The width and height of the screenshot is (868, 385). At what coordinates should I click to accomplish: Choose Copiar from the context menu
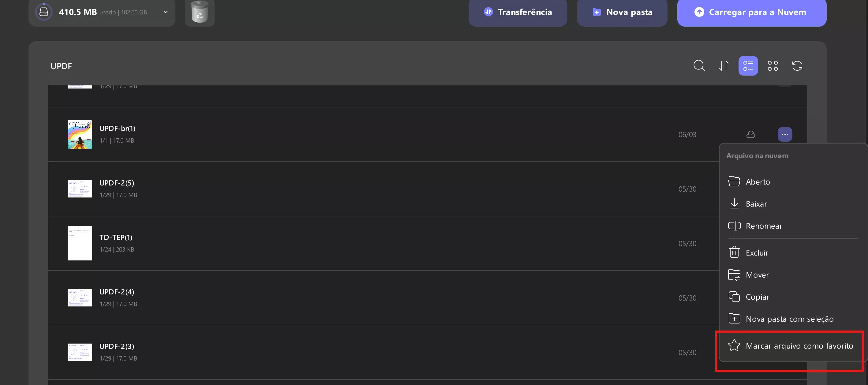point(793,297)
